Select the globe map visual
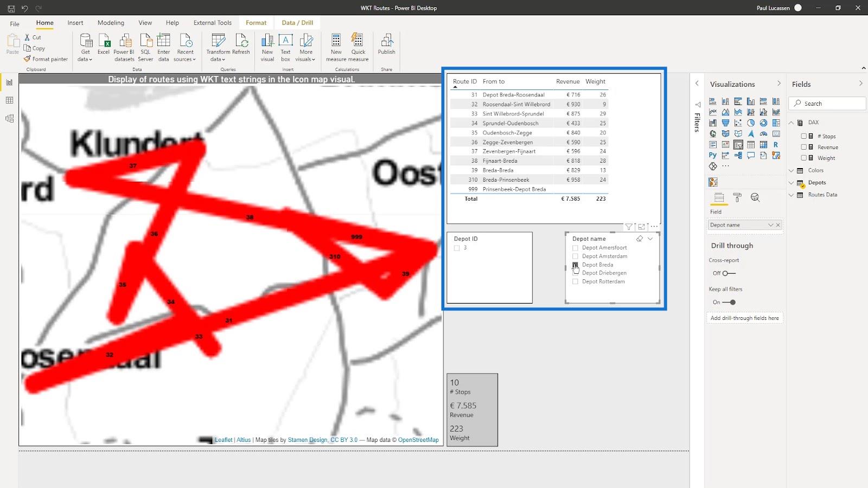This screenshot has width=868, height=488. [713, 133]
